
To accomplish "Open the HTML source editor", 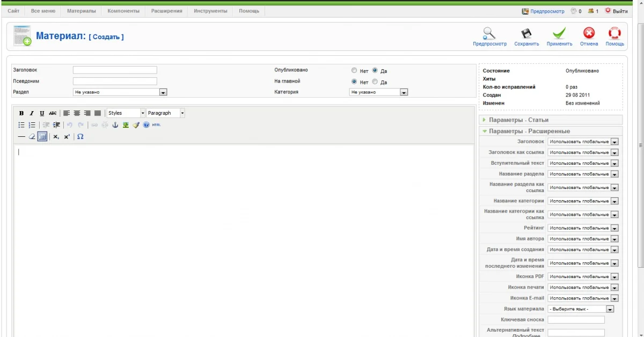I will click(156, 125).
